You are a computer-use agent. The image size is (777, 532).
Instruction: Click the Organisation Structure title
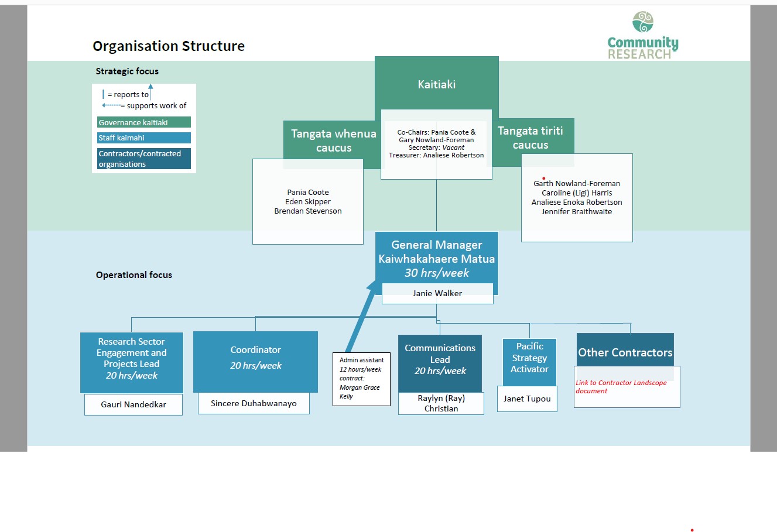pyautogui.click(x=169, y=46)
